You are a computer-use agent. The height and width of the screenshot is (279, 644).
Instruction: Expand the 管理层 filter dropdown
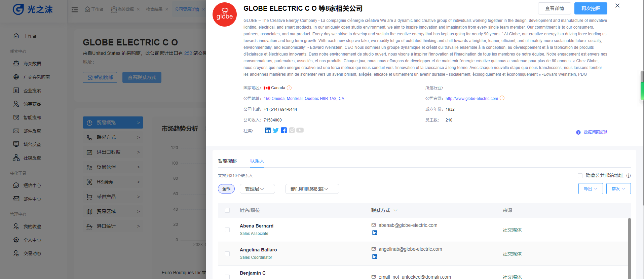[x=257, y=189]
